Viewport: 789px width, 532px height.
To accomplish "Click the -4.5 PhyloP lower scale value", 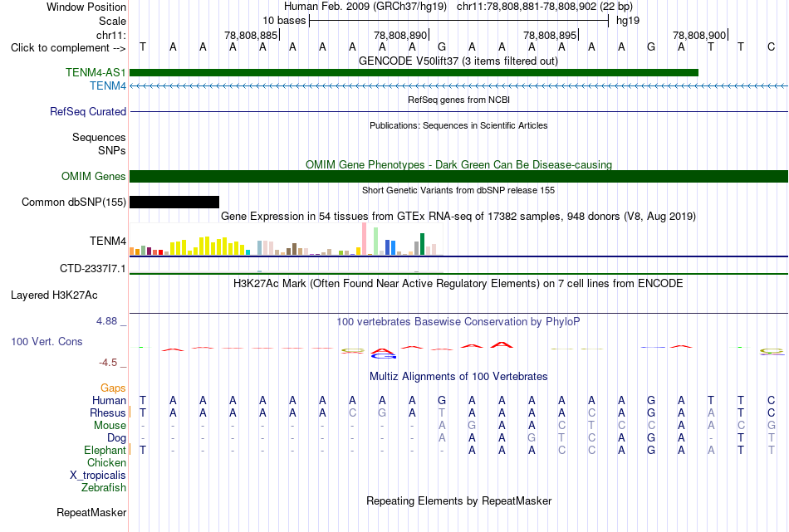I will click(x=108, y=363).
